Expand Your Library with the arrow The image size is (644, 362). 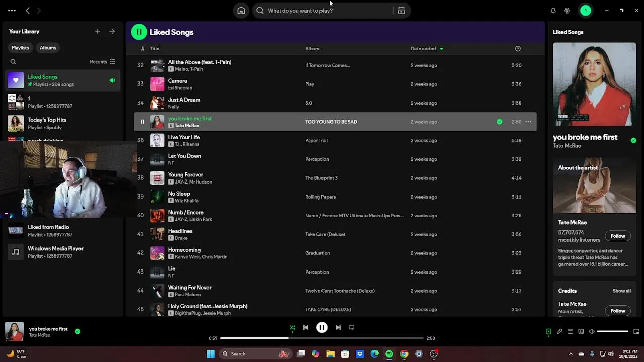tap(112, 31)
